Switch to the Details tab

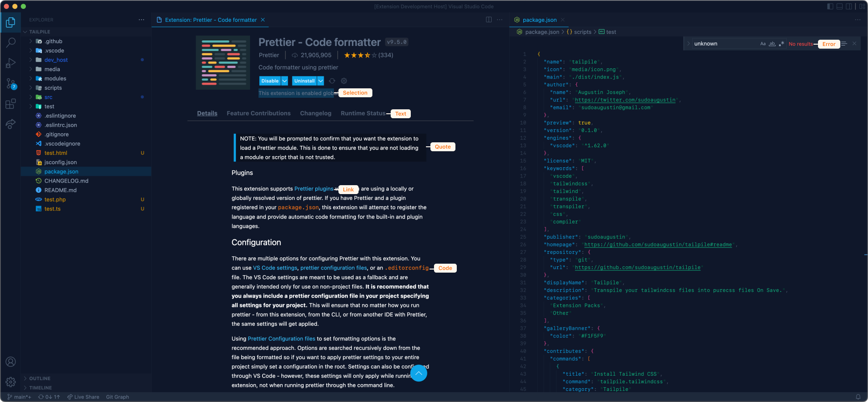pos(207,113)
